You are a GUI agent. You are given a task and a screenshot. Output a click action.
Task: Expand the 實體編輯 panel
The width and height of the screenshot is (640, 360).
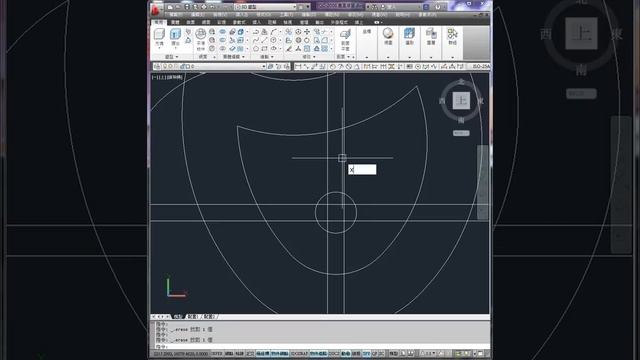click(234, 57)
